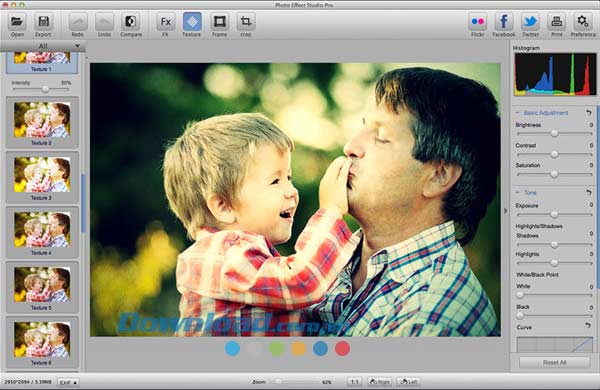The height and width of the screenshot is (390, 600).
Task: Click the Undo toolbar icon
Action: click(x=104, y=22)
